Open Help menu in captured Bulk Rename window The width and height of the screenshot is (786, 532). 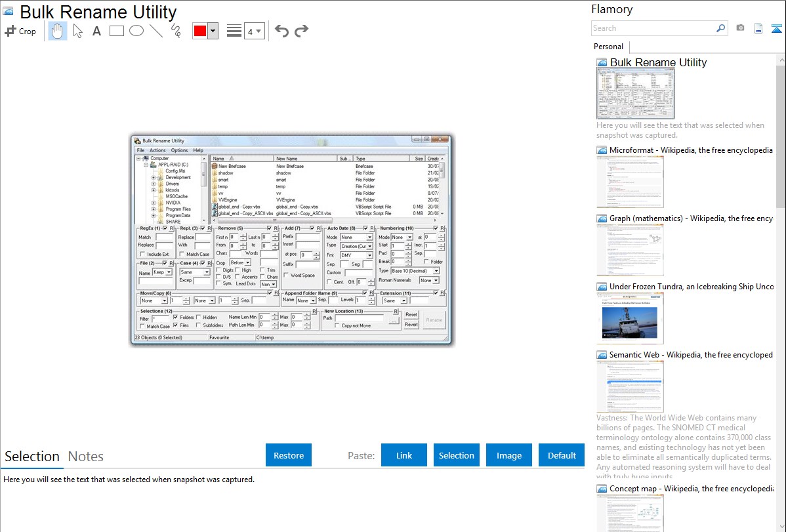199,150
